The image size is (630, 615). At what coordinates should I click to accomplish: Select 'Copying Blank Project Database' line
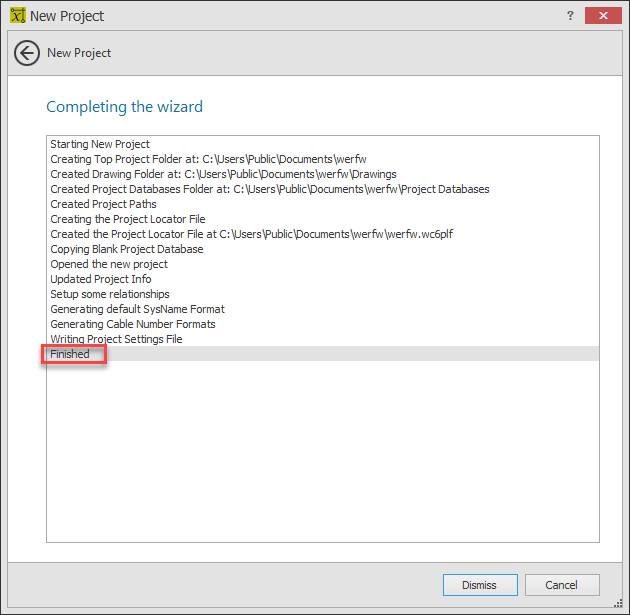(323, 249)
